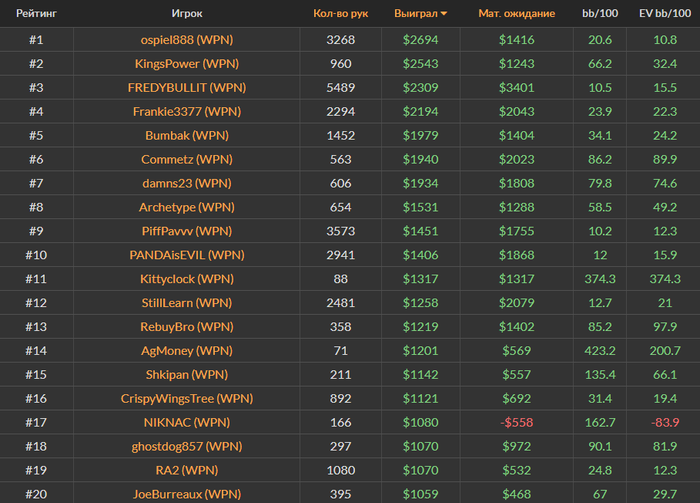The width and height of the screenshot is (700, 503).
Task: Click NIKNAC (WPN) player row link
Action: coord(186,422)
